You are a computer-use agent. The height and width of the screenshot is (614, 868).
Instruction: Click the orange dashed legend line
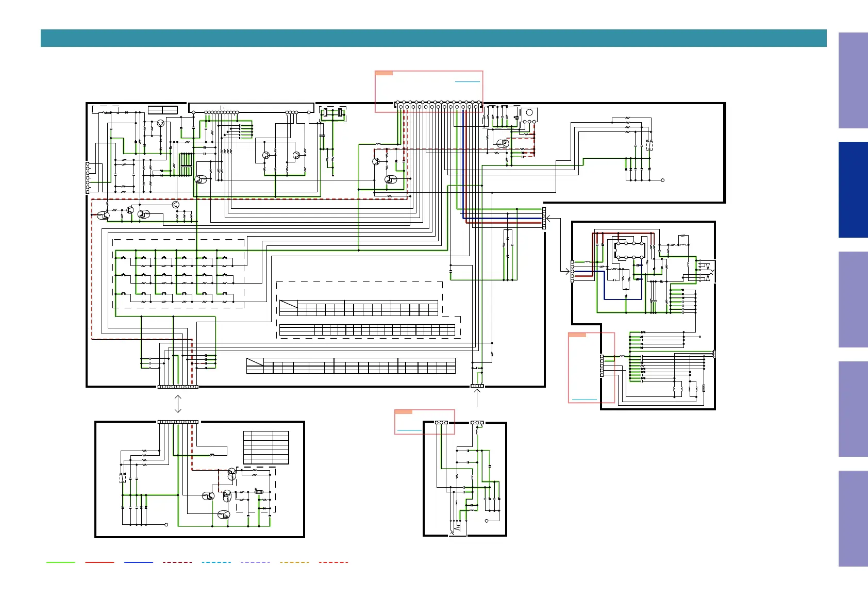point(294,562)
